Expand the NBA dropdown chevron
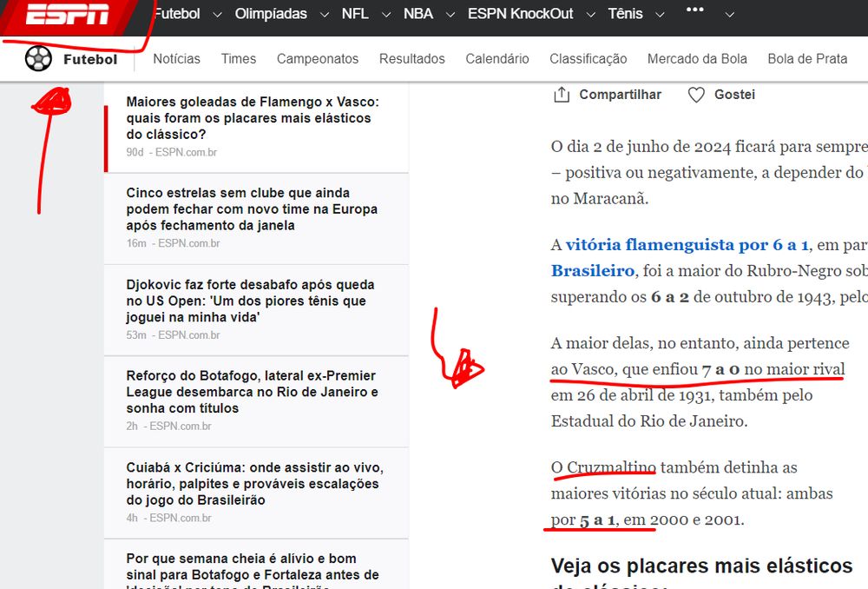The image size is (868, 589). point(450,15)
